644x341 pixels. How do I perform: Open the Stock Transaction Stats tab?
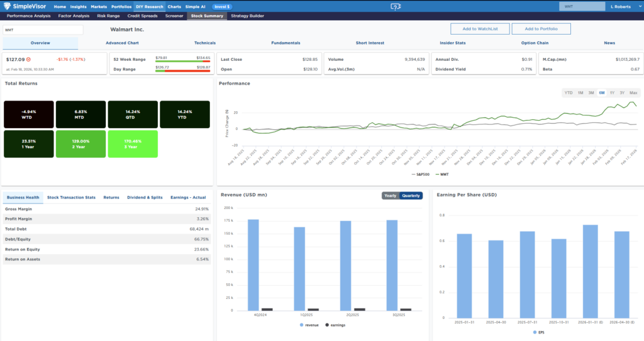pyautogui.click(x=71, y=197)
